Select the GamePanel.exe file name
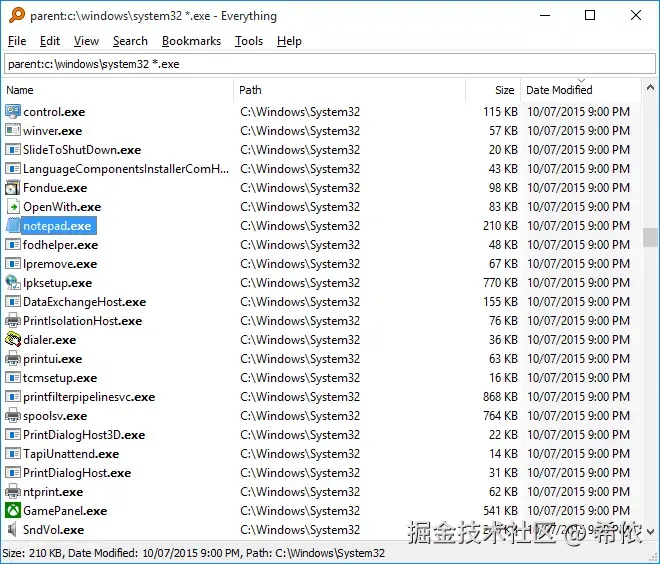Image resolution: width=660 pixels, height=564 pixels. click(65, 511)
